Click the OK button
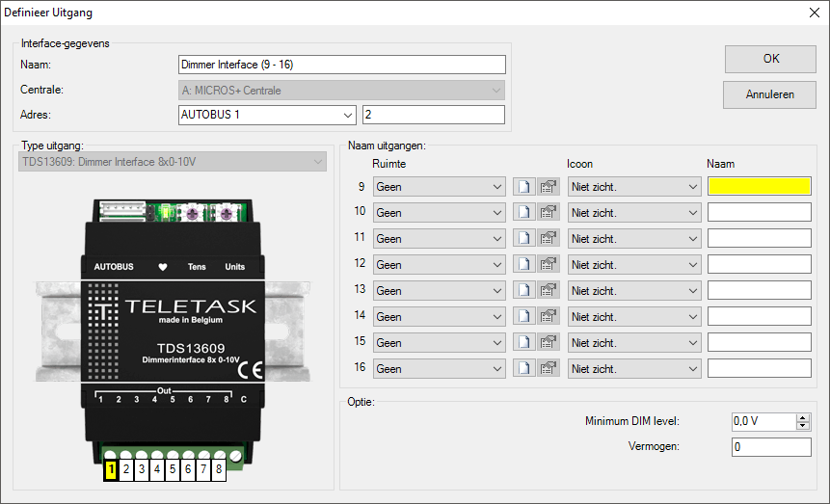 point(770,59)
